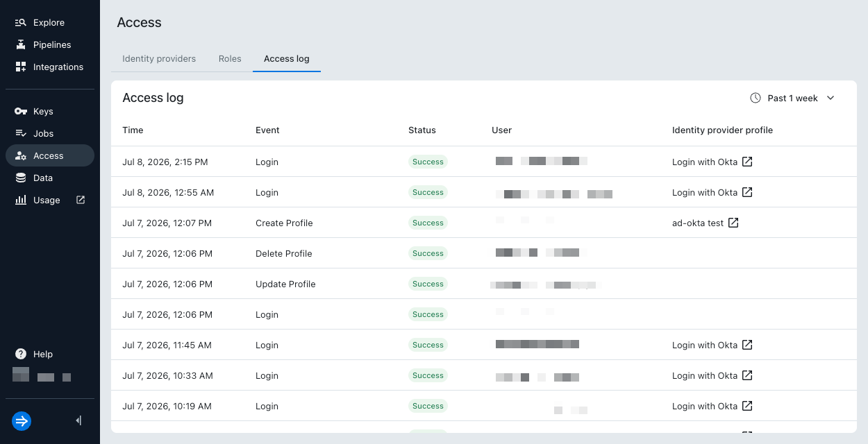Screen dimensions: 868x444
Task: Click the Data menu label
Action: pos(43,178)
